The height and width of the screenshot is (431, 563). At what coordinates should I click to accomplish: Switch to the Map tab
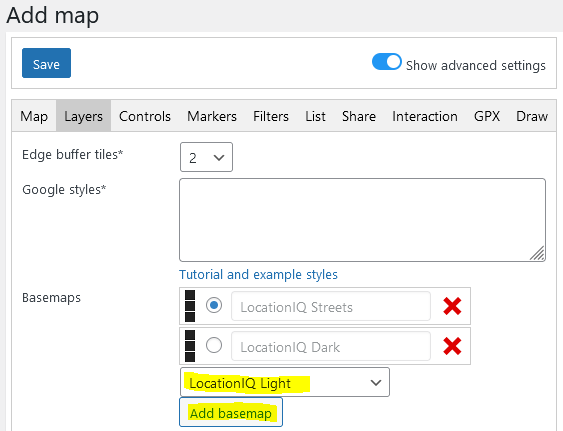pos(34,116)
